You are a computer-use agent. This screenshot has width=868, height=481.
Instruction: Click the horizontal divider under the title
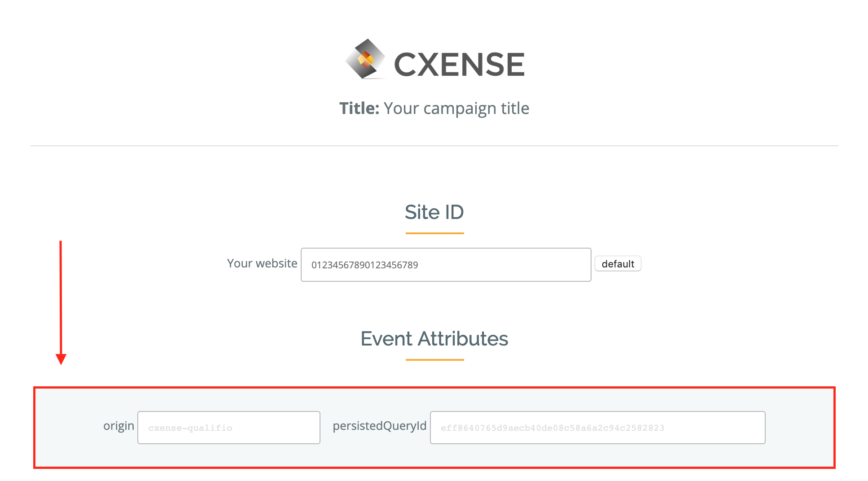434,146
